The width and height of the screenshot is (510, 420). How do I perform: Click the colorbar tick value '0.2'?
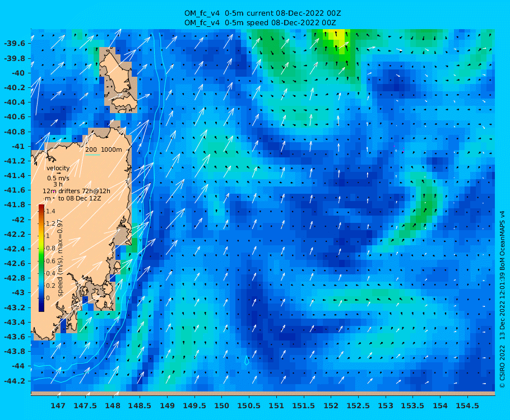(x=50, y=286)
